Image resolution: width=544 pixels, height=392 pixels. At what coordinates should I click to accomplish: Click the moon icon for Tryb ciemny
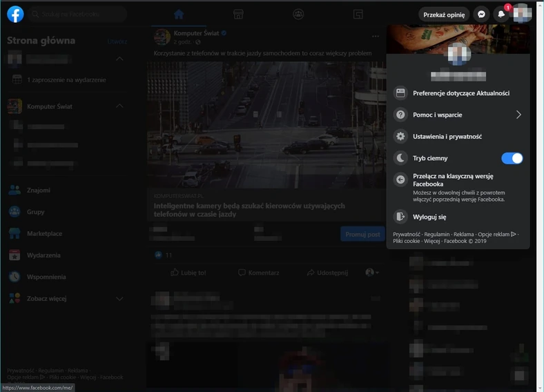click(400, 158)
